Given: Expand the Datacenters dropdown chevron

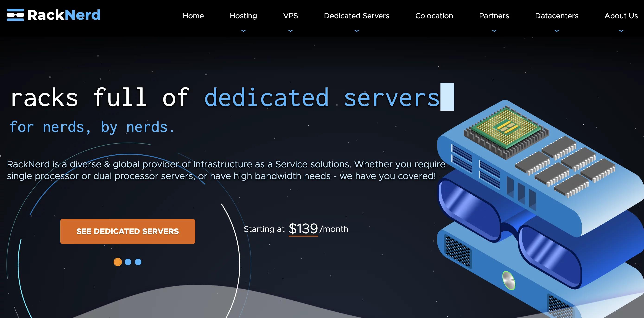Looking at the screenshot, I should 557,31.
